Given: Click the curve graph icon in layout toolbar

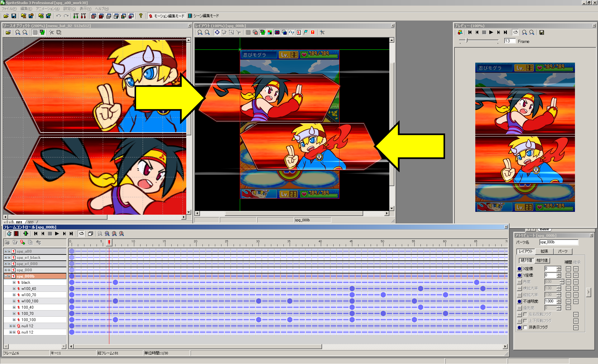Looking at the screenshot, I should tap(292, 32).
